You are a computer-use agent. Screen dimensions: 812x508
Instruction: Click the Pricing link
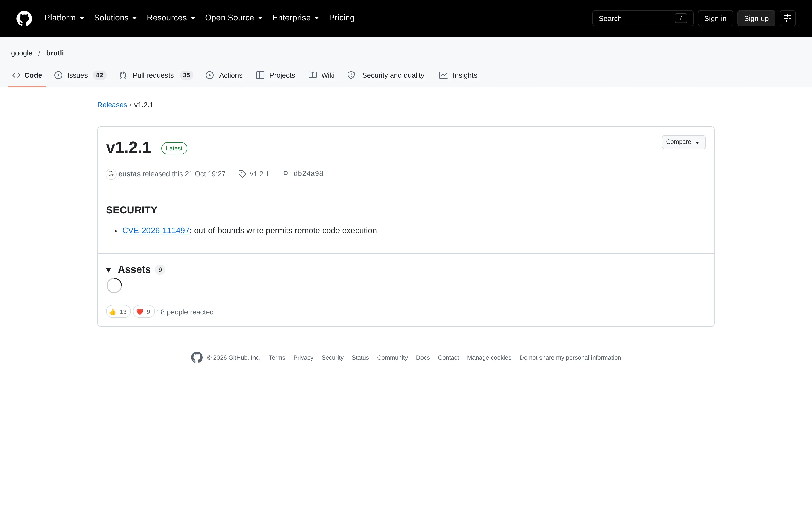[342, 18]
